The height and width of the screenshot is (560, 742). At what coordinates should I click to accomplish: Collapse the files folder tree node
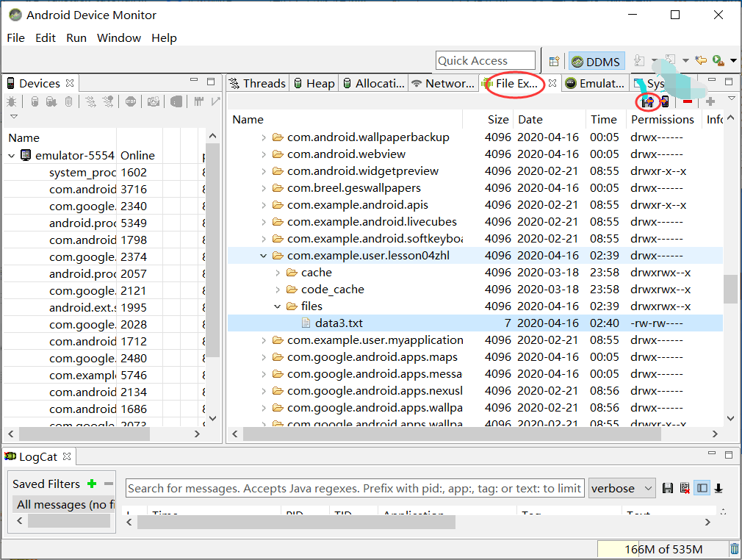point(278,306)
